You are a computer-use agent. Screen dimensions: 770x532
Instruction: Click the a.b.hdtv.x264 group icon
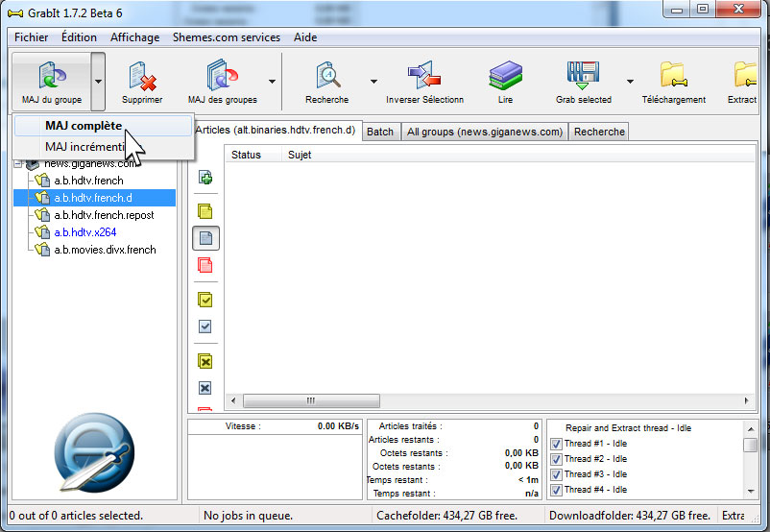click(x=42, y=231)
